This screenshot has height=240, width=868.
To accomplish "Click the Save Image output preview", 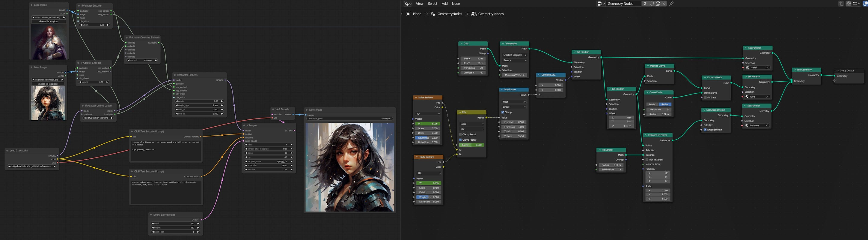I will coord(350,167).
